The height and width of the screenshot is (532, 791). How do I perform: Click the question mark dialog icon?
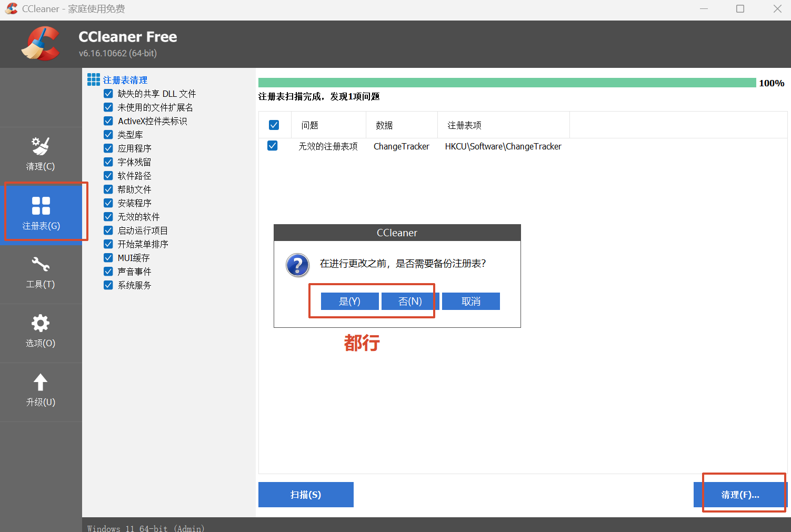(297, 265)
